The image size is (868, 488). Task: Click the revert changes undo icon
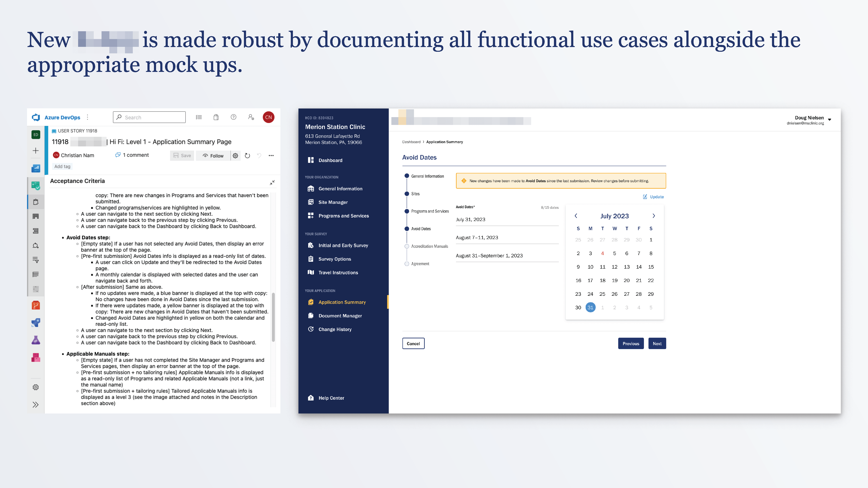(259, 156)
